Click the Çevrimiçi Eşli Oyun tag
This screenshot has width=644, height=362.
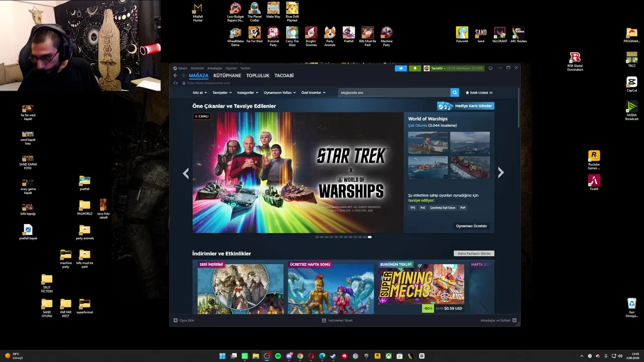click(443, 208)
